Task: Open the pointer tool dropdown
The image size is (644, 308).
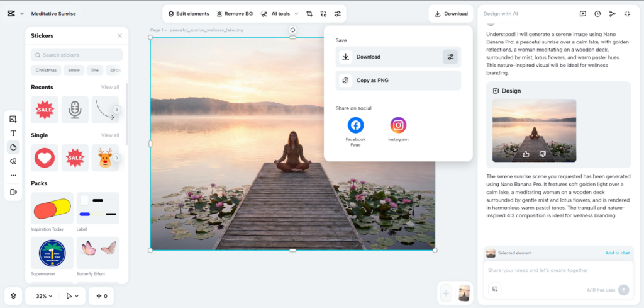Action: [x=72, y=296]
